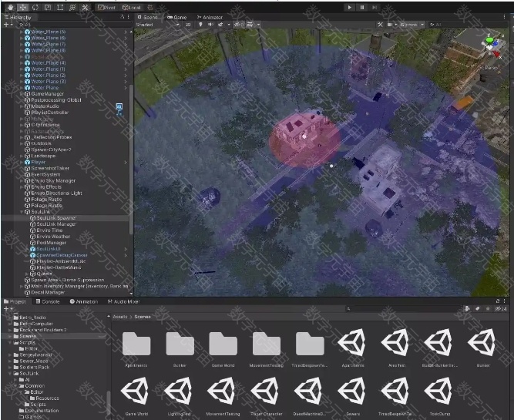514x420 pixels.
Task: Click the Assets breadcrumb link
Action: pyautogui.click(x=119, y=316)
